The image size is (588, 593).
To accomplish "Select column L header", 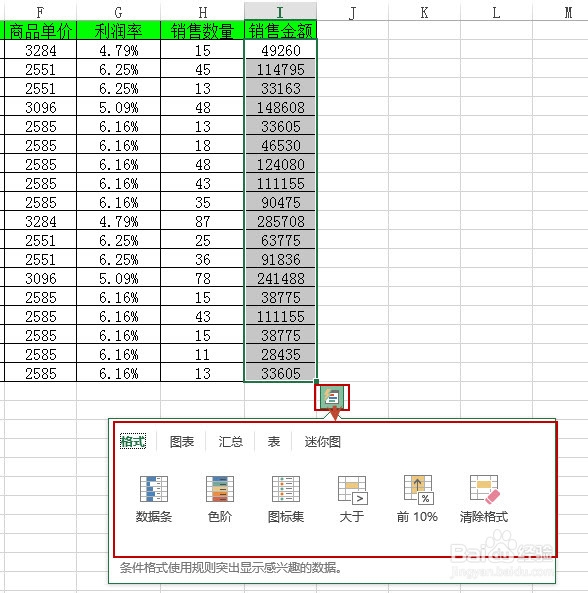I will [x=496, y=12].
